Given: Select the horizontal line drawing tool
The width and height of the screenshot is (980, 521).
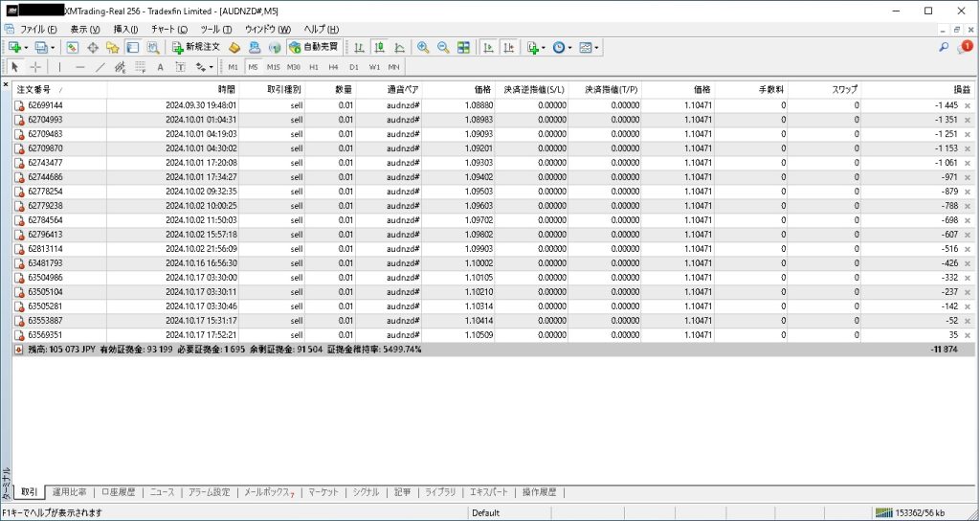Looking at the screenshot, I should pos(79,67).
